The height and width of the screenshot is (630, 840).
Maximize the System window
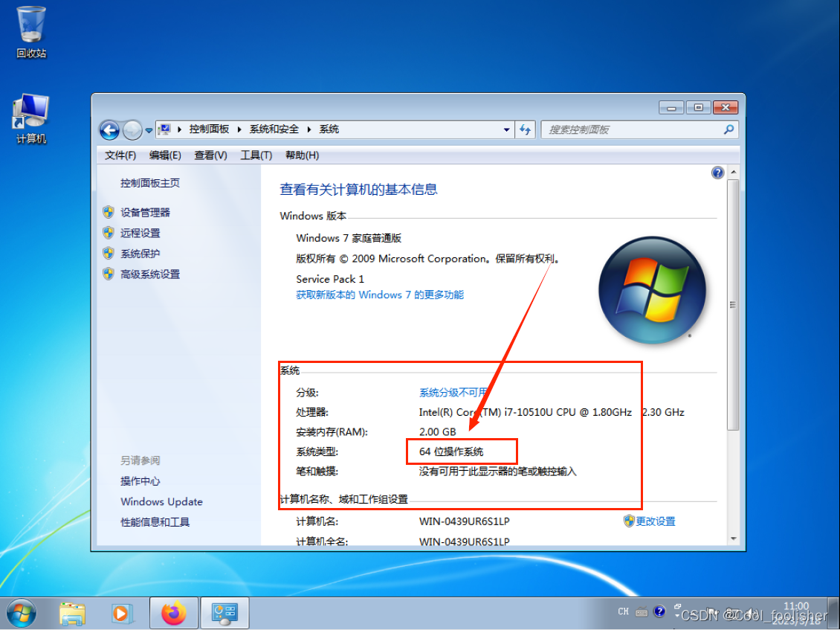[698, 108]
